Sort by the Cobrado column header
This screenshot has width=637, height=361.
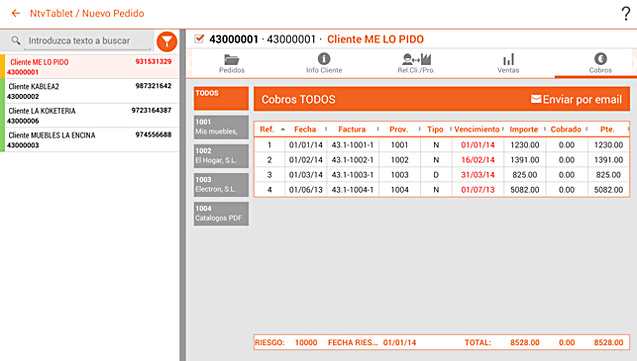pos(566,129)
